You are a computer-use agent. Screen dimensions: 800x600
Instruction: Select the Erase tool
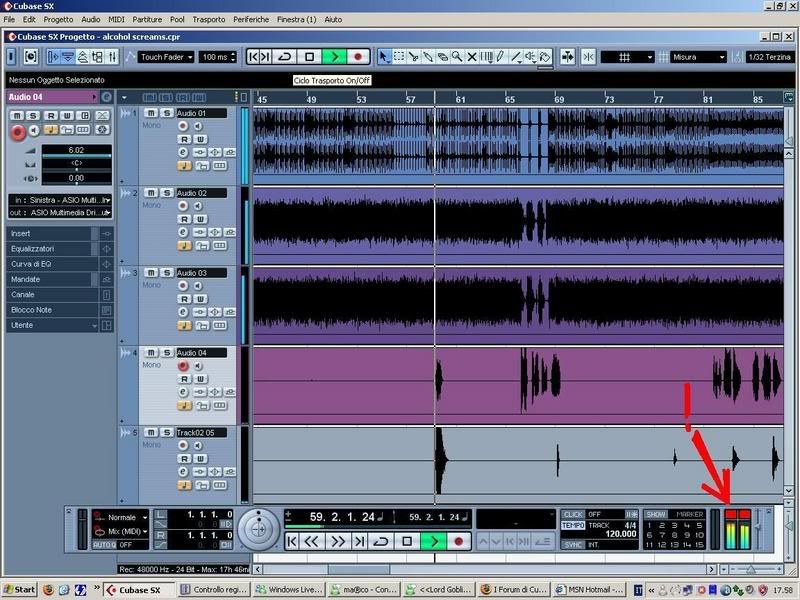pos(442,57)
